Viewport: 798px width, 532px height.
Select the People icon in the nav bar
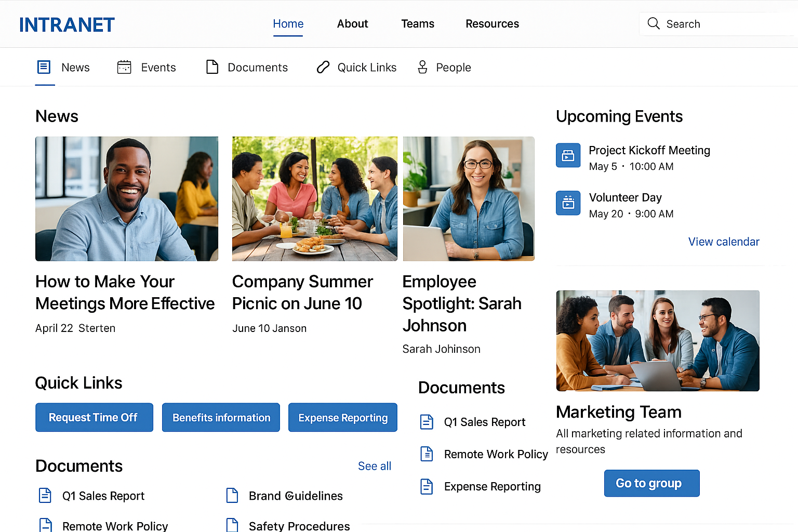[x=422, y=67]
